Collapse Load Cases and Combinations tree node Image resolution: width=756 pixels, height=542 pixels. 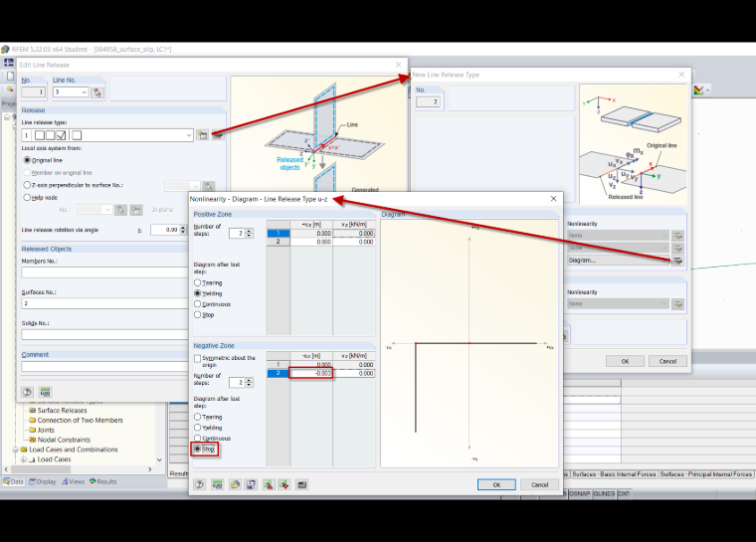point(15,450)
